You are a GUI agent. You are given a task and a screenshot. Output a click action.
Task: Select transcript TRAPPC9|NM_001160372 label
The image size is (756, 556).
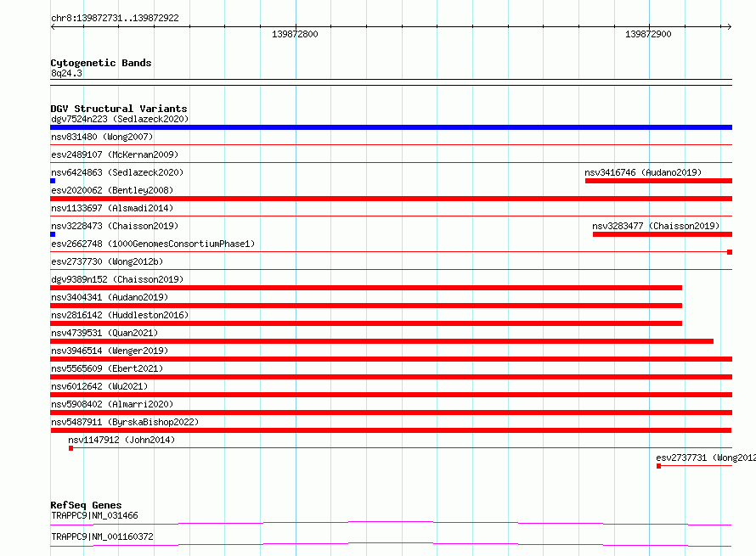click(102, 536)
